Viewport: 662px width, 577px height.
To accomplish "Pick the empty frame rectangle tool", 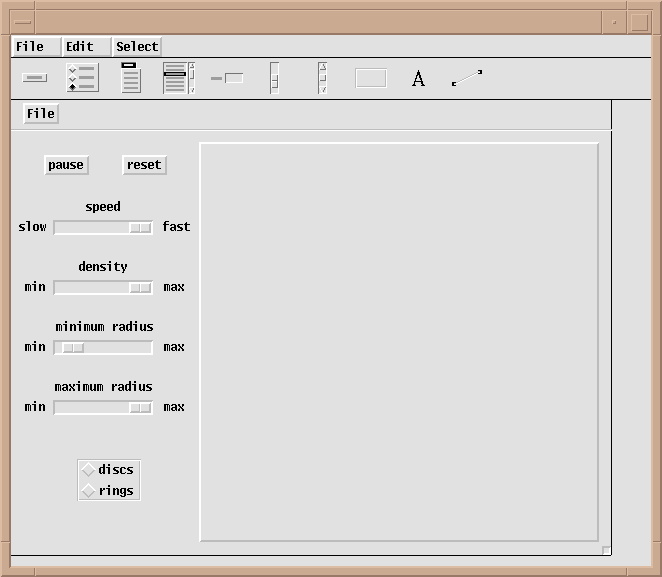I will [370, 78].
